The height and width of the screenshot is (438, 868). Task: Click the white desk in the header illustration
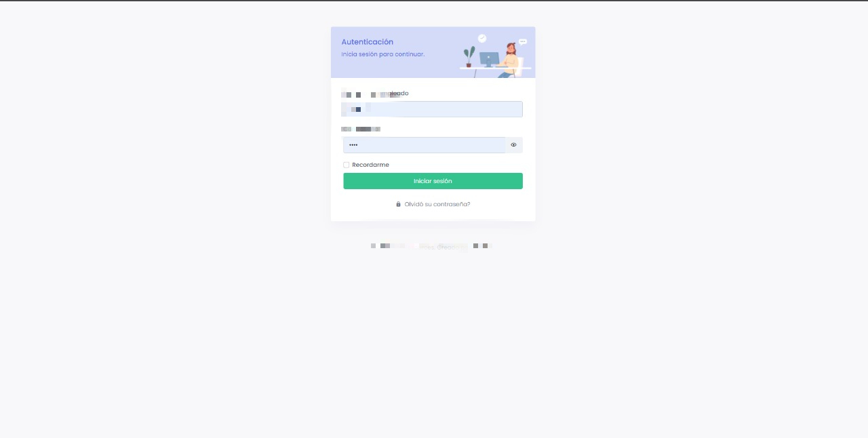point(495,68)
